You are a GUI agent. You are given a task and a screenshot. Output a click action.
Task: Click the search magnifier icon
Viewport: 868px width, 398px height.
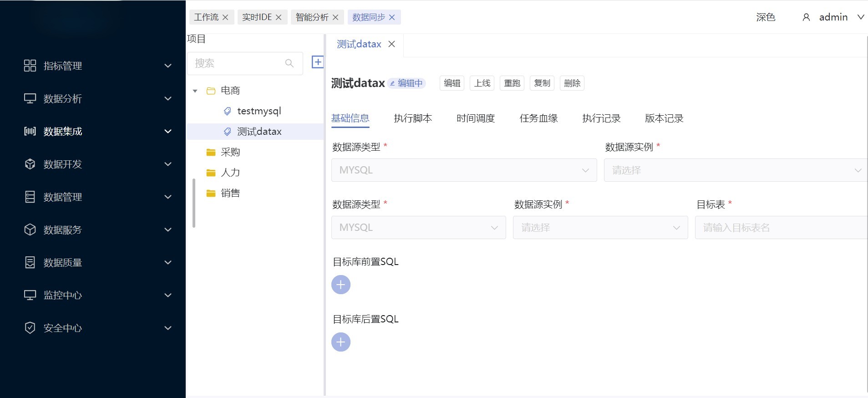tap(289, 63)
